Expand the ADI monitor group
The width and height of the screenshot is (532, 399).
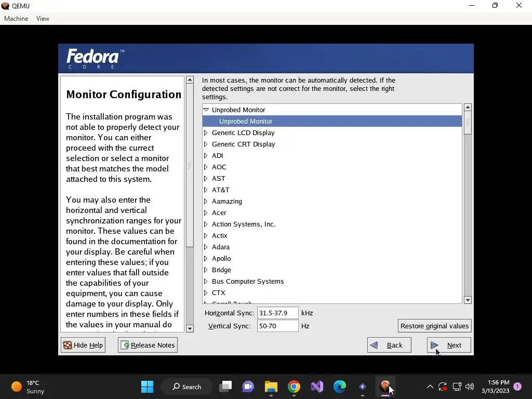[206, 156]
